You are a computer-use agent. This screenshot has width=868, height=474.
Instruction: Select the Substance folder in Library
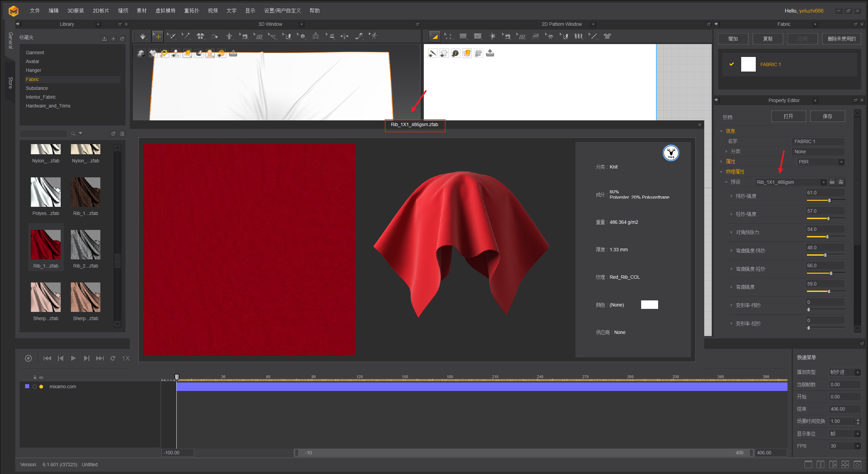tap(37, 88)
